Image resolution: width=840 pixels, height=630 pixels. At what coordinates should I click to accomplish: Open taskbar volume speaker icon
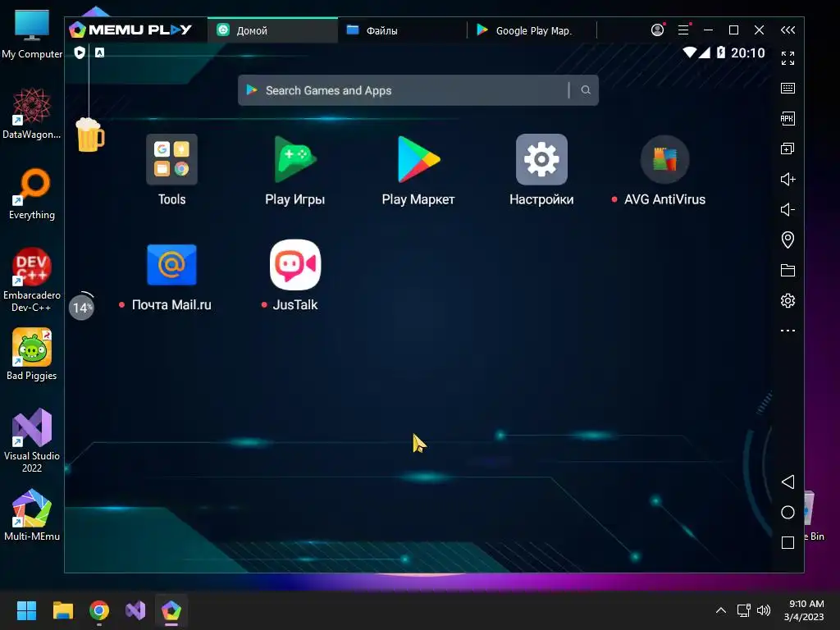[764, 610]
